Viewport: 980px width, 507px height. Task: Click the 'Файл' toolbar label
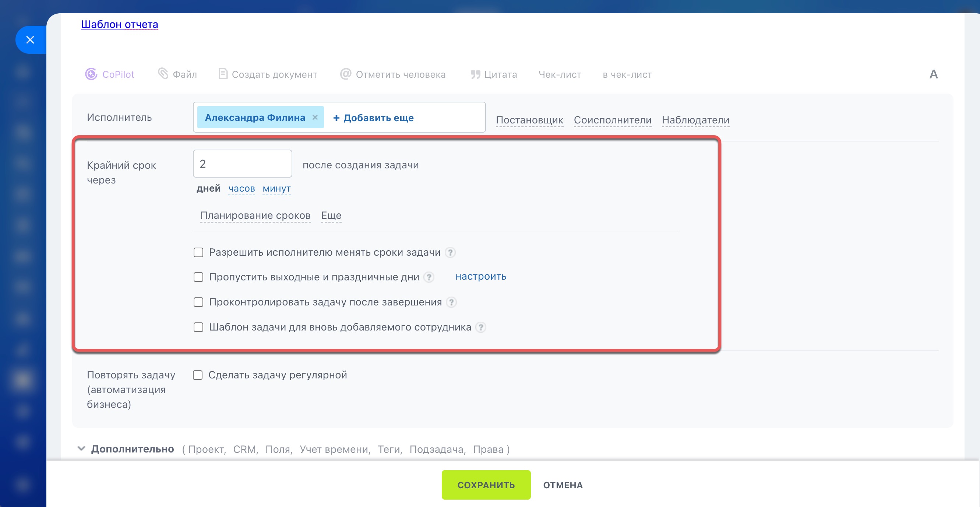tap(185, 74)
